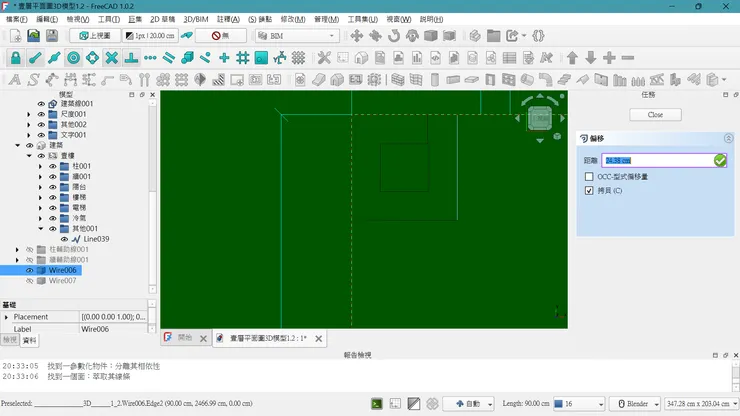The image size is (740, 416).
Task: Click the 上視圖 working plane button
Action: [94, 36]
